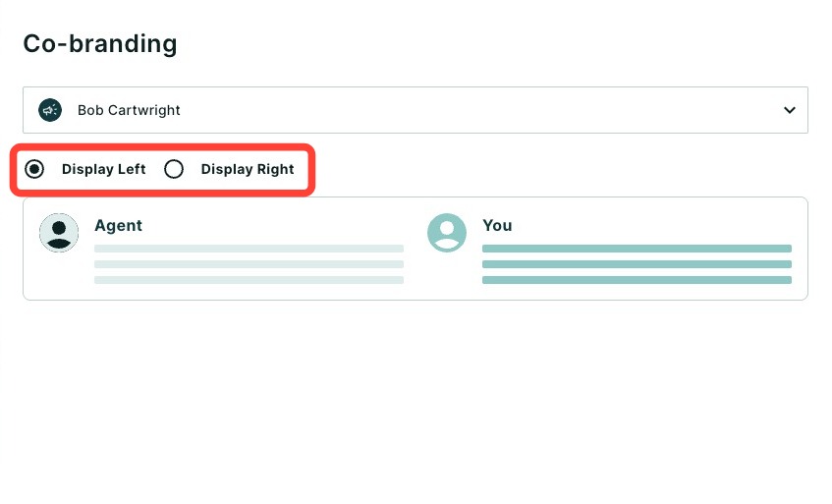This screenshot has height=504, width=832.
Task: Select the Display Right radio button
Action: (174, 169)
